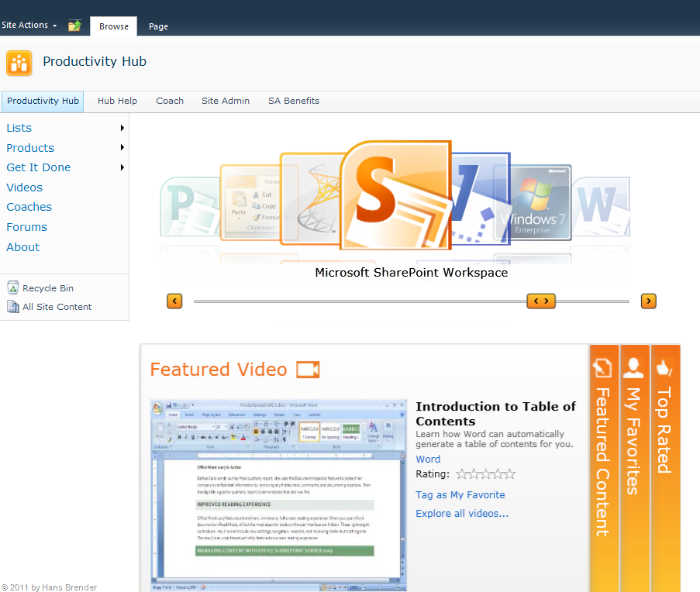The image size is (700, 592).
Task: Expand the Lists submenu arrow
Action: 122,128
